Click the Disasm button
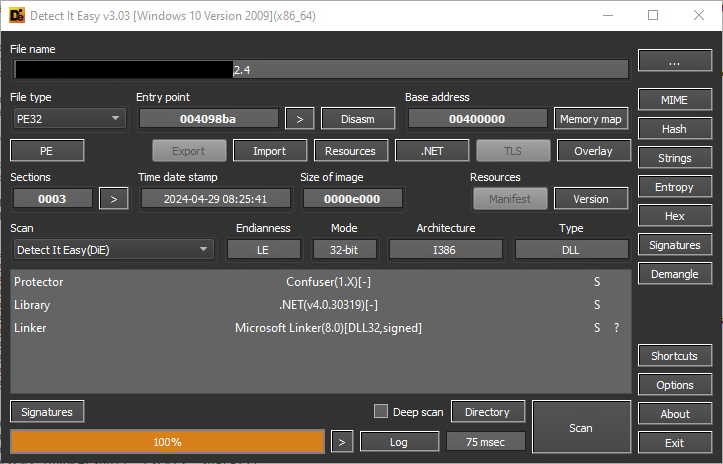The width and height of the screenshot is (723, 464). pos(358,119)
